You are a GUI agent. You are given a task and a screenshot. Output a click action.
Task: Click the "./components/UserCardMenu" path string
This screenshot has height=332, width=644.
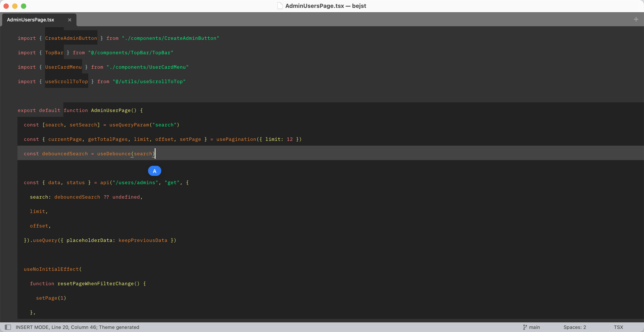(x=147, y=67)
